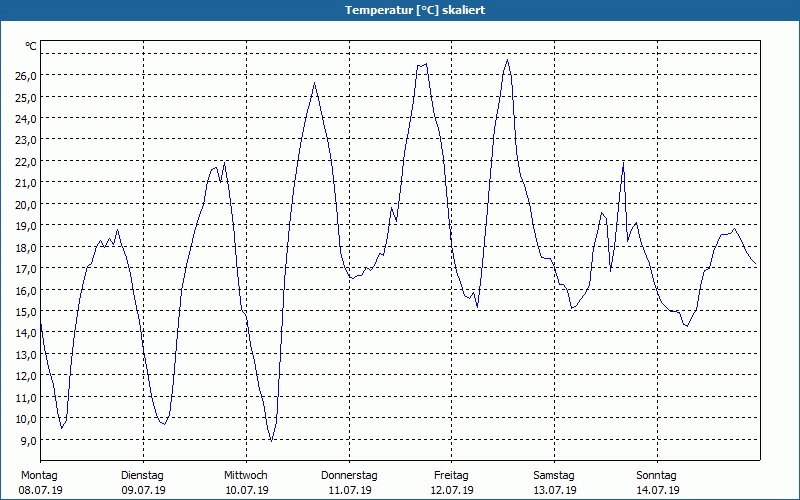800x500 pixels.
Task: Click the 20,0 y-axis tick label
Action: pos(26,205)
